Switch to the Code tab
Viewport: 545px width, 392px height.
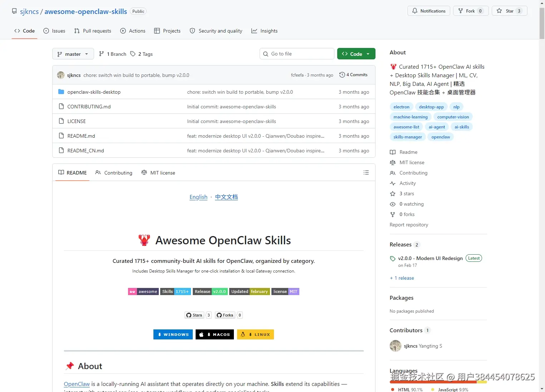(24, 31)
